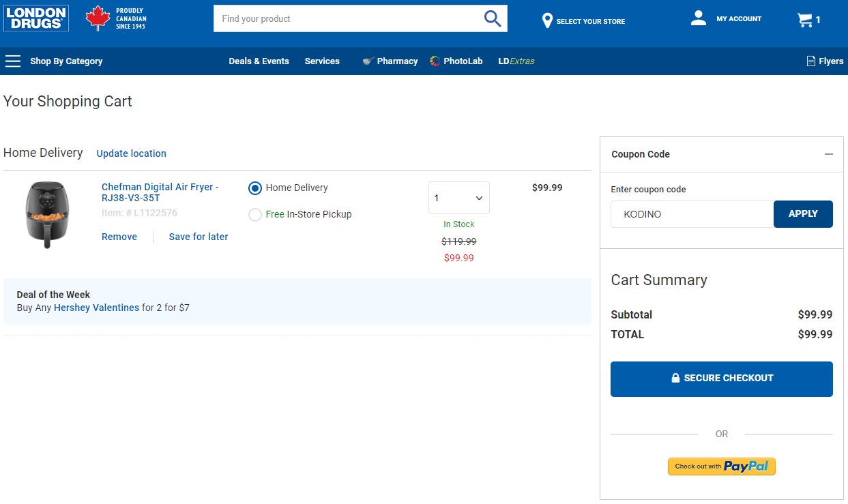848x504 pixels.
Task: Click the Deal of the Week heading
Action: pos(54,295)
